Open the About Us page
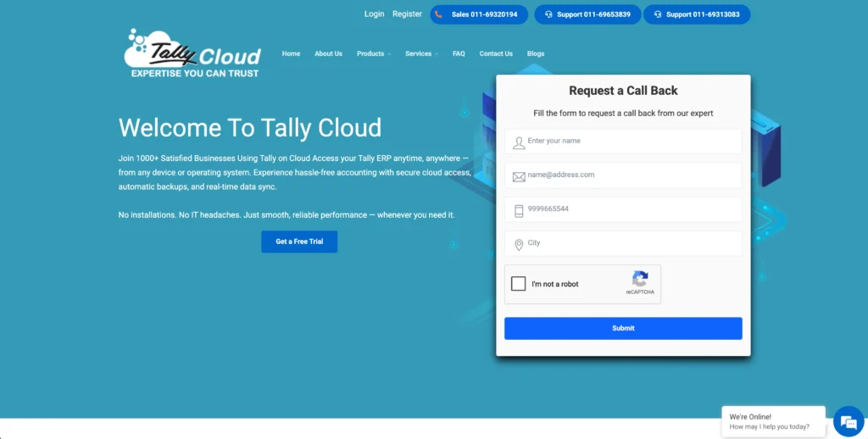868x439 pixels. pos(328,53)
